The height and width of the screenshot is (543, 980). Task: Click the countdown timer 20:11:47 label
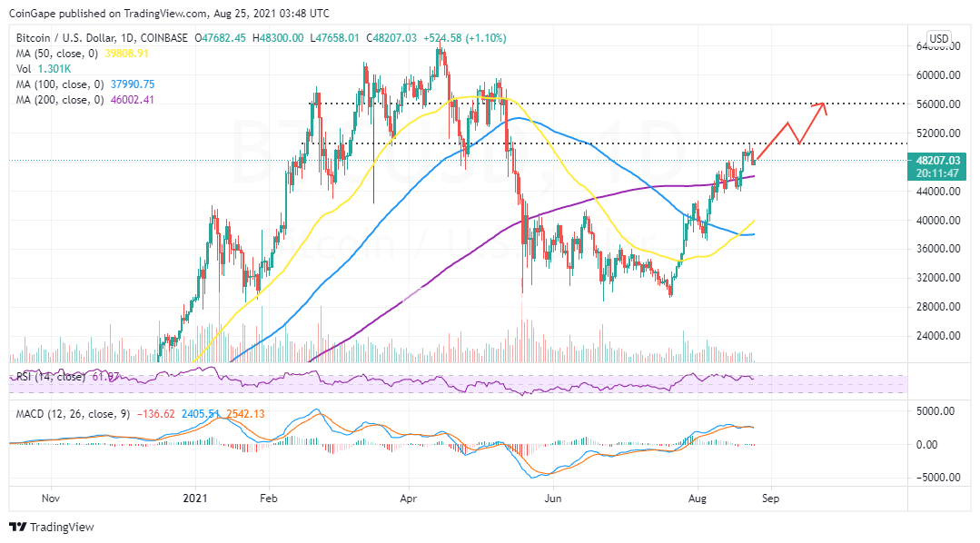click(x=938, y=173)
